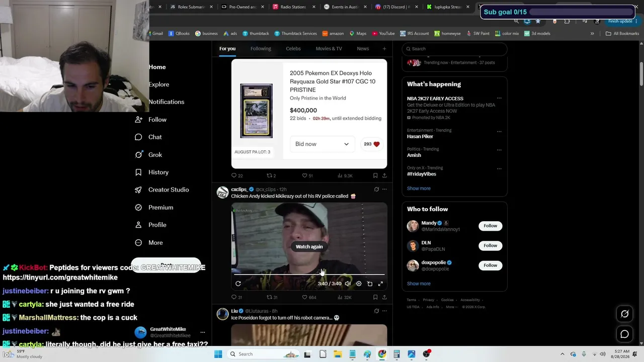Follow doxpopolie in Who to follow

click(x=490, y=265)
